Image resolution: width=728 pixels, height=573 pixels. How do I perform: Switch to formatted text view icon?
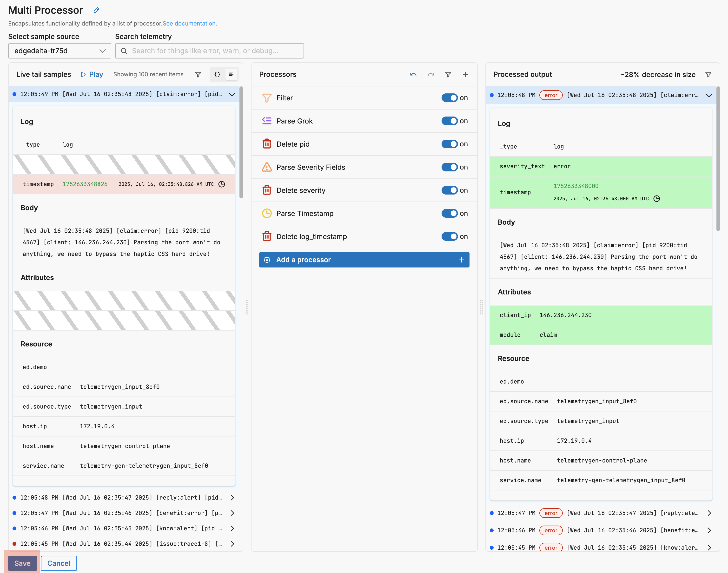[x=231, y=74]
